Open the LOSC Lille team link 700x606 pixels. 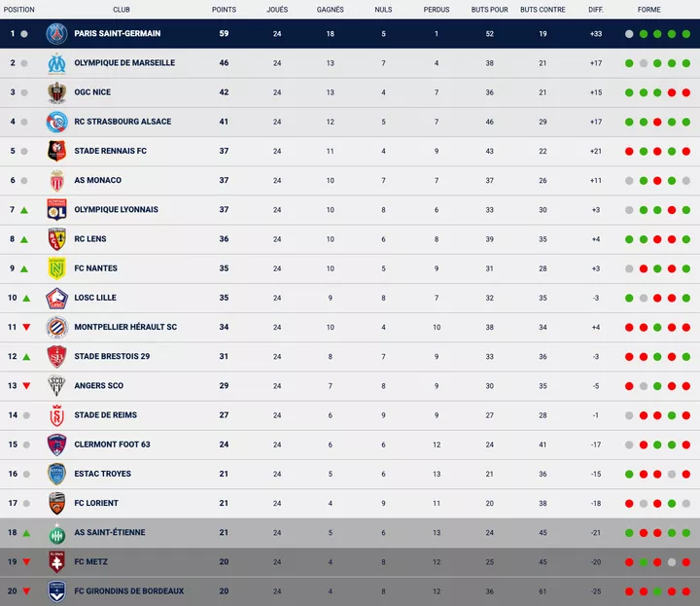coord(95,298)
